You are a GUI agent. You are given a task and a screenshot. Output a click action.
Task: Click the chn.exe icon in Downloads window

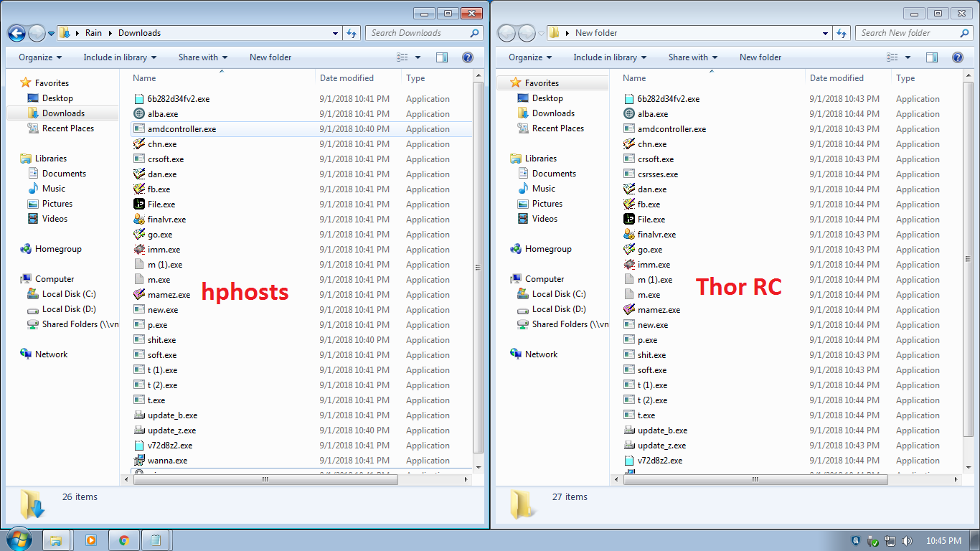[x=140, y=144]
